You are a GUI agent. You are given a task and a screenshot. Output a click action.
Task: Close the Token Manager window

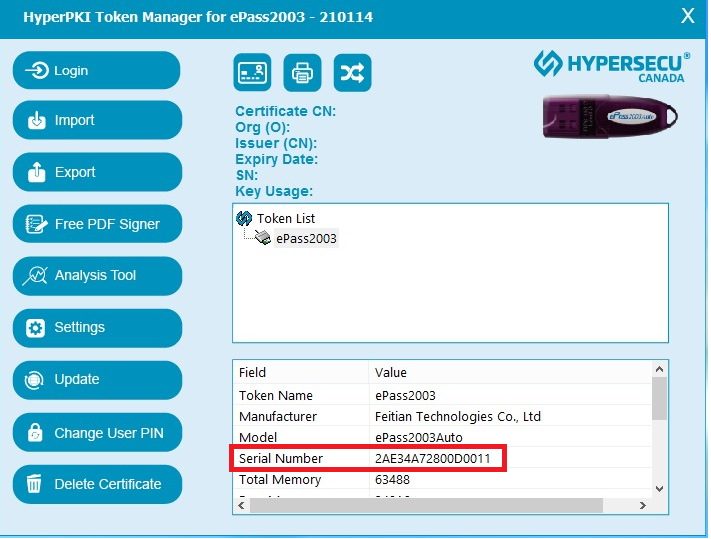tap(687, 16)
